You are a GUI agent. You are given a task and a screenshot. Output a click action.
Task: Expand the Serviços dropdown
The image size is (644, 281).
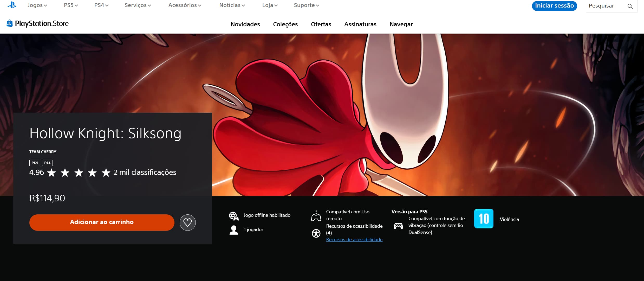tap(138, 5)
